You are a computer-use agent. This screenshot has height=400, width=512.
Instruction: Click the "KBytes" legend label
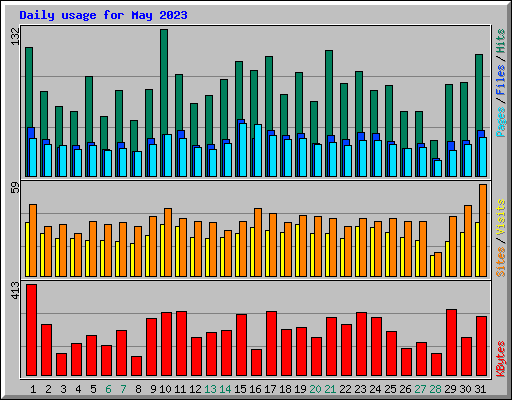[x=500, y=359]
